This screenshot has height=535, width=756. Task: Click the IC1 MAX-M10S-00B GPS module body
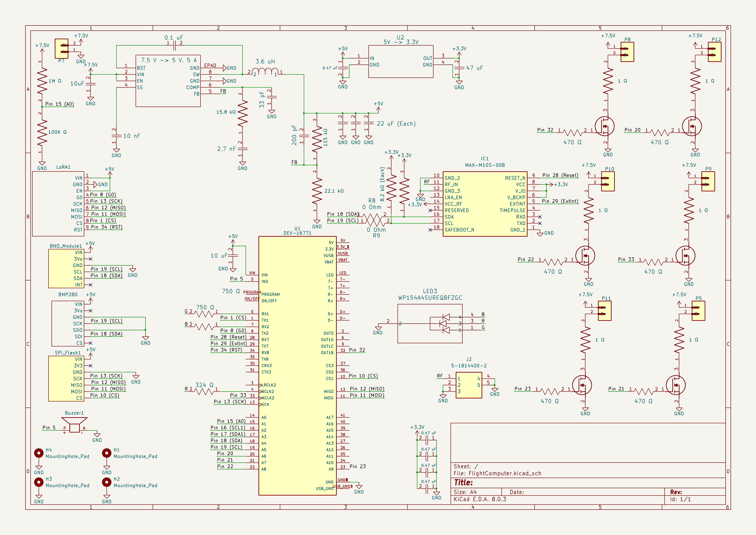(485, 204)
